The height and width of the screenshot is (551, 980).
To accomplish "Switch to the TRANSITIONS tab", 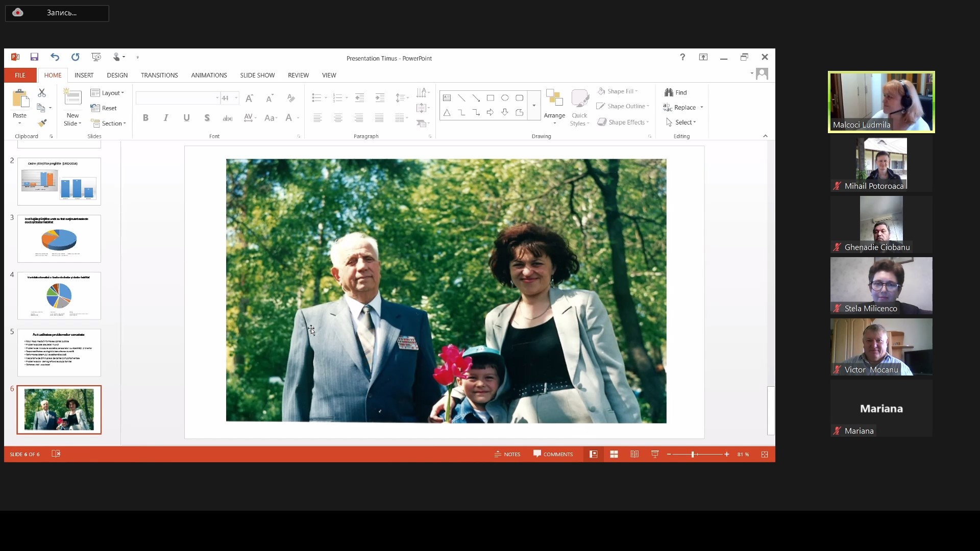I will coord(159,75).
